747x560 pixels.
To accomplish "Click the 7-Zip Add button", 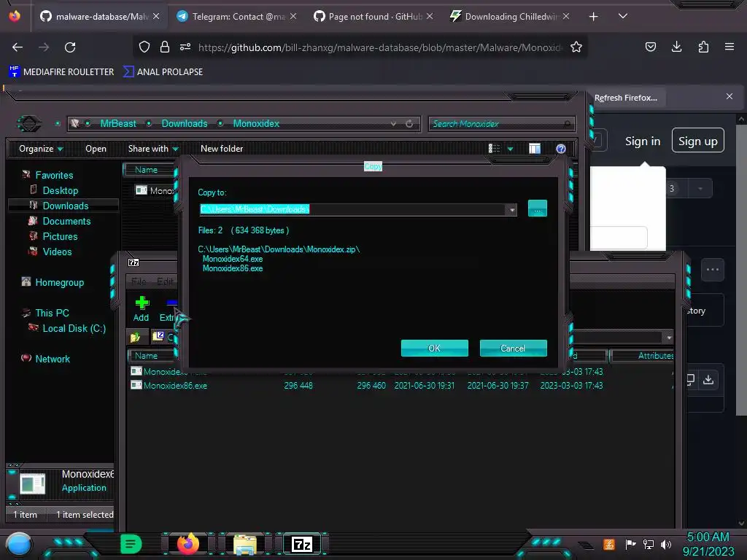I will (x=141, y=309).
